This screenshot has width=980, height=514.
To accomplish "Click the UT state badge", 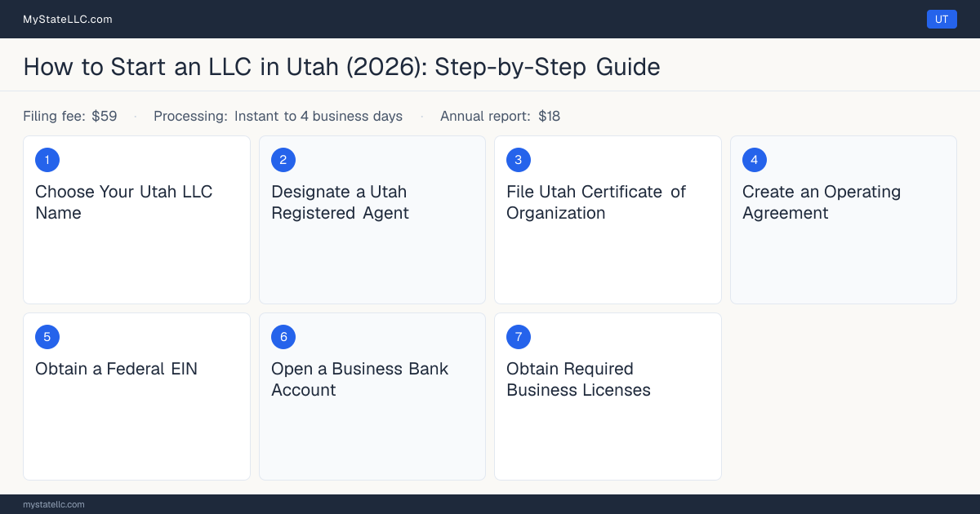I will point(942,19).
